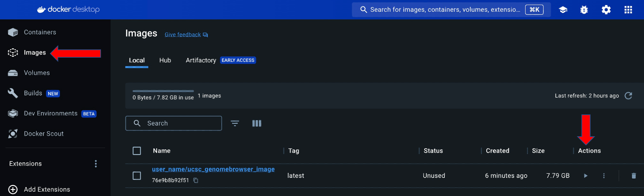Open user_name/ucsc_genomebrowser_image link
Viewport: 644px width, 196px height.
[x=213, y=169]
